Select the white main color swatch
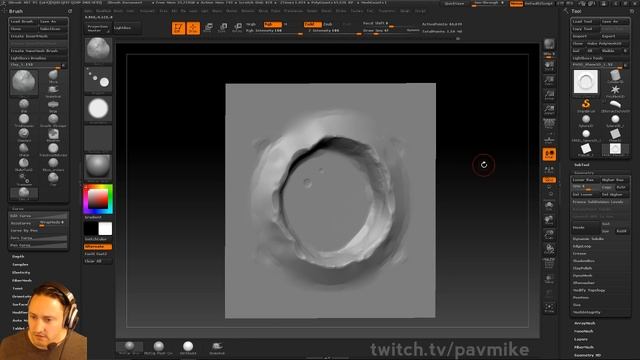The image size is (640, 360). tap(105, 229)
